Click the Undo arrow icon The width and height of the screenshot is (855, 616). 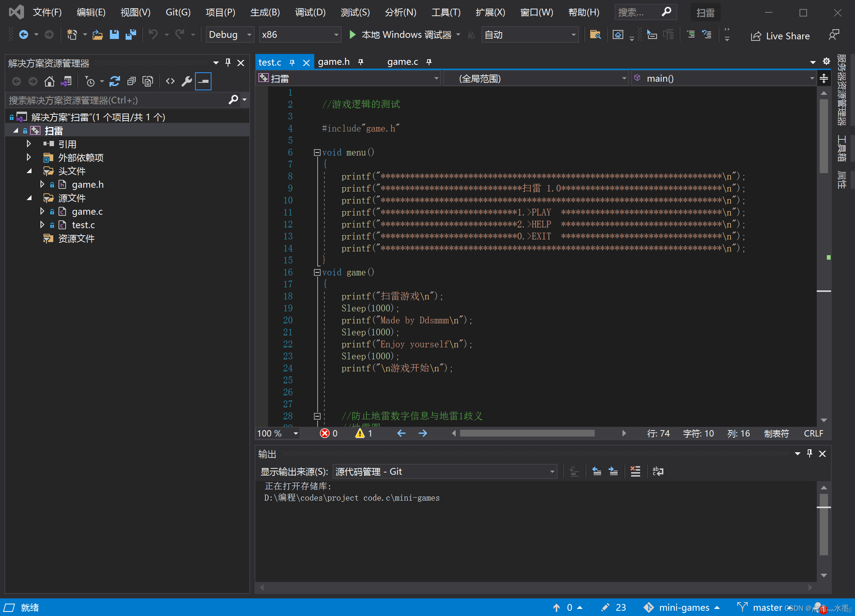point(153,35)
